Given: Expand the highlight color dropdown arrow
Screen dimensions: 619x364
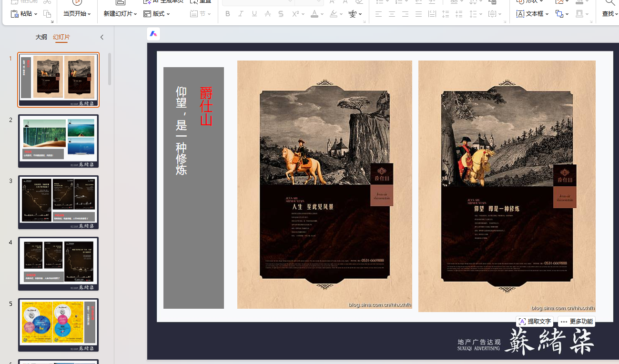Looking at the screenshot, I should (x=342, y=14).
